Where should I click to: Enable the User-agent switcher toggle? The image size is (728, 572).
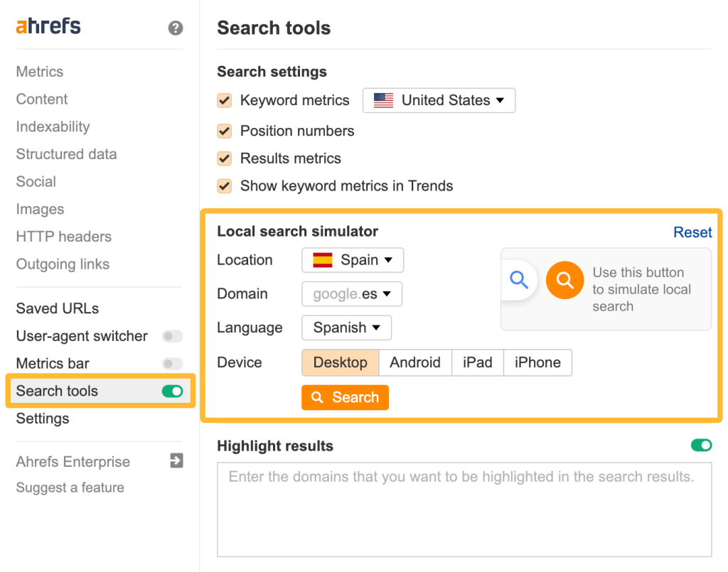point(172,336)
